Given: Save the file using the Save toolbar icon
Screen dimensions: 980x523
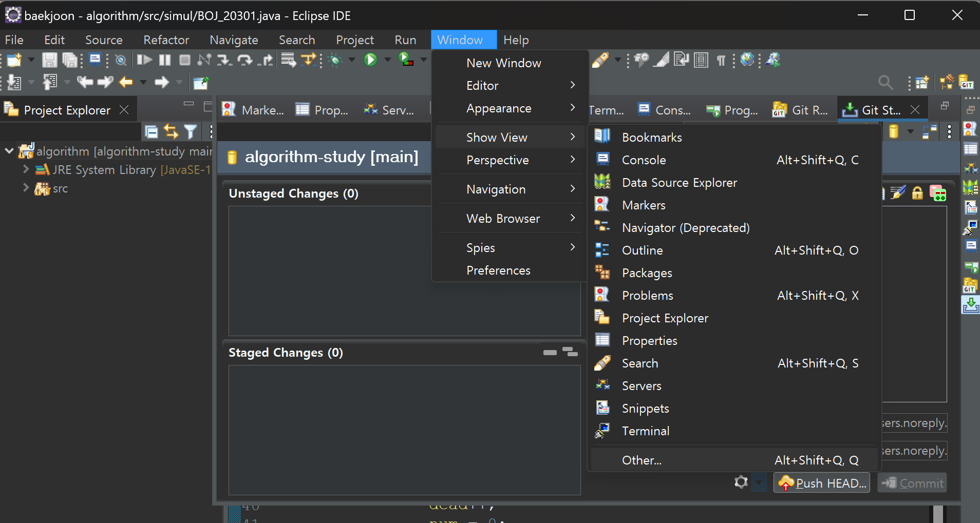Looking at the screenshot, I should click(x=49, y=60).
